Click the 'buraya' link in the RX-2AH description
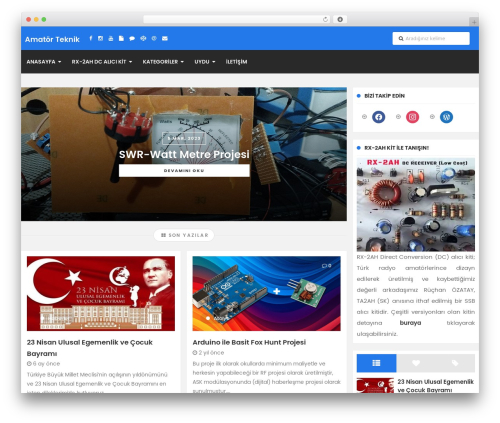The height and width of the screenshot is (423, 500). coord(410,323)
